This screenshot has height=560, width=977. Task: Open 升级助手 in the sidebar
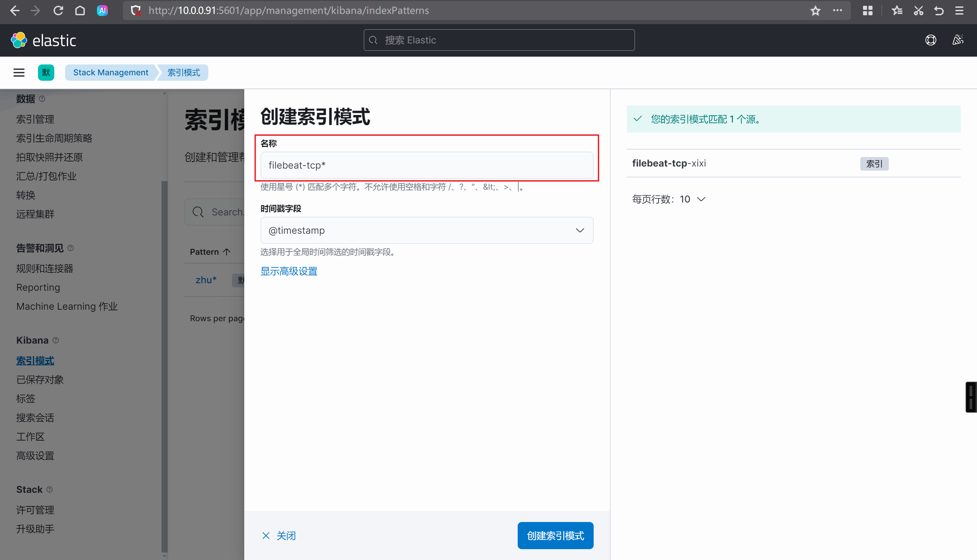[35, 529]
